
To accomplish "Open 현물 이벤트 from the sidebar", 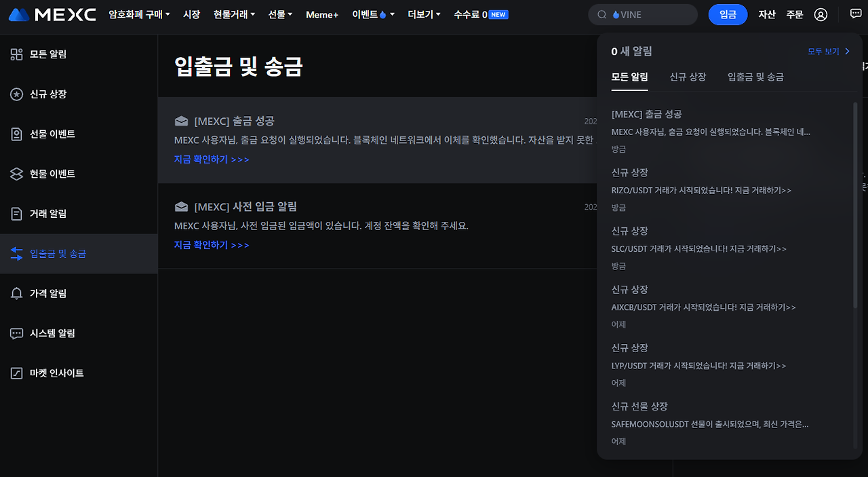I will pyautogui.click(x=16, y=174).
